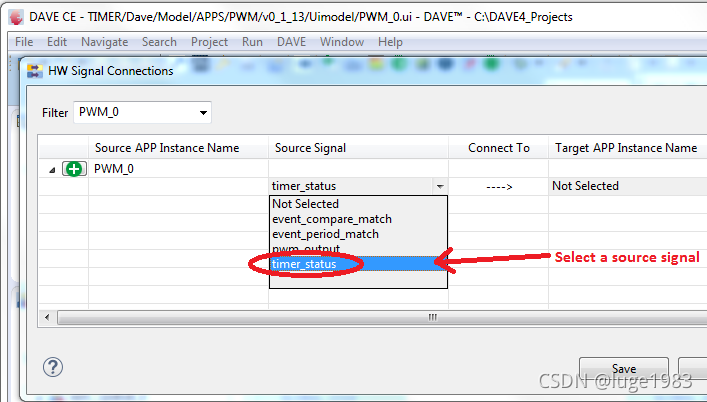
Task: Click the green plus add-connection icon
Action: click(x=74, y=169)
